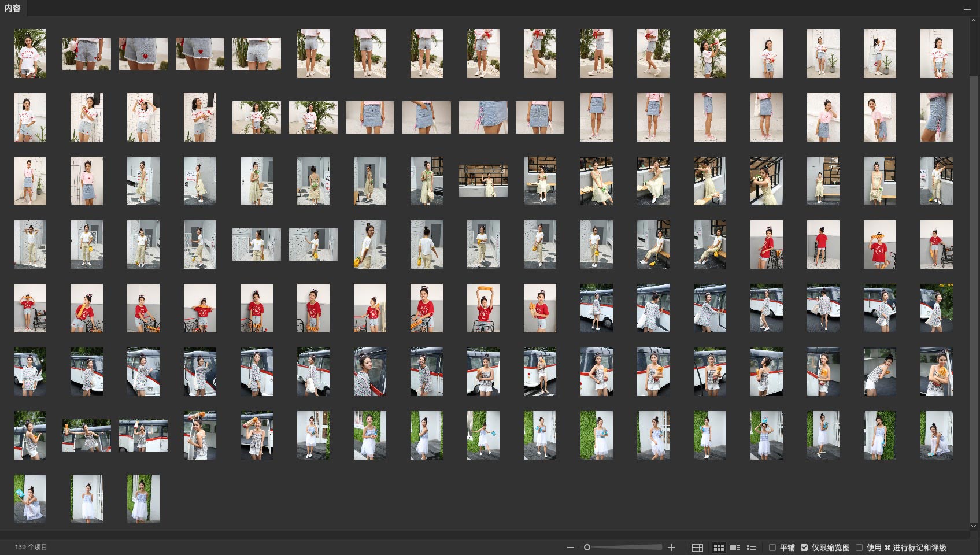The width and height of the screenshot is (980, 555).
Task: Click the vertical scrollbar in content panel
Action: (x=974, y=289)
